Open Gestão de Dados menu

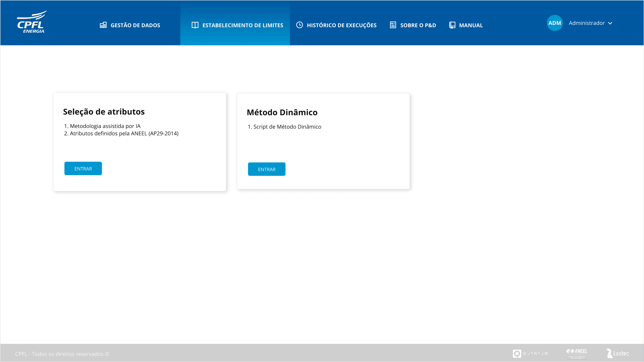[x=135, y=25]
